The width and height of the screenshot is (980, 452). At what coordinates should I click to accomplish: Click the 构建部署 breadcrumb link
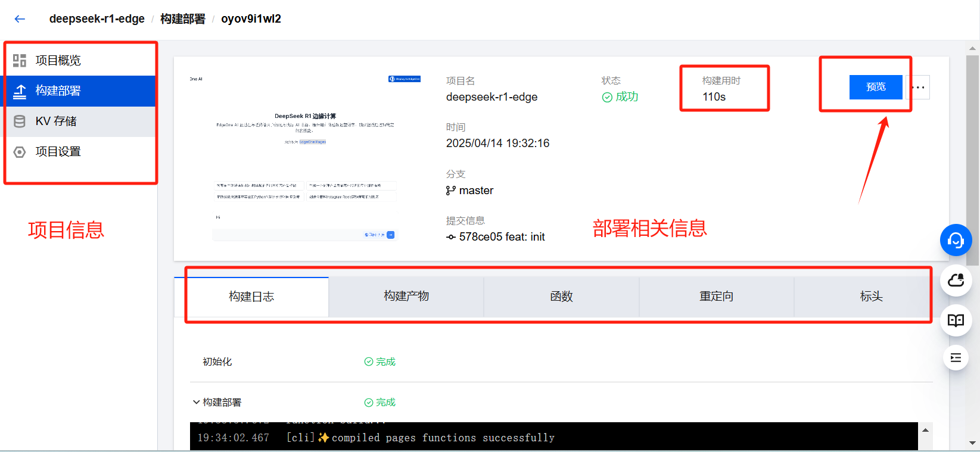click(183, 19)
